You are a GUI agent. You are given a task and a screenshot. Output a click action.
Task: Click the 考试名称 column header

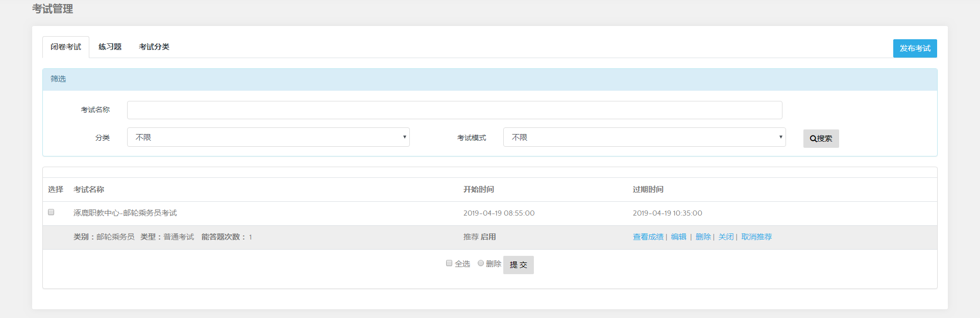[x=89, y=190]
